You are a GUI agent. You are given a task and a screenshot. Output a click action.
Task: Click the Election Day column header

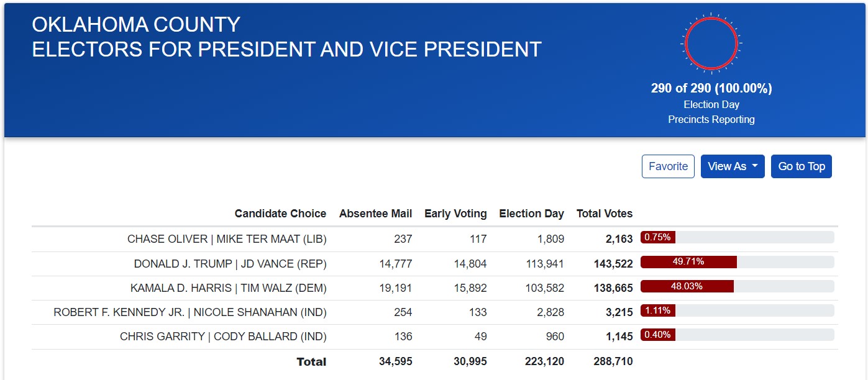531,214
